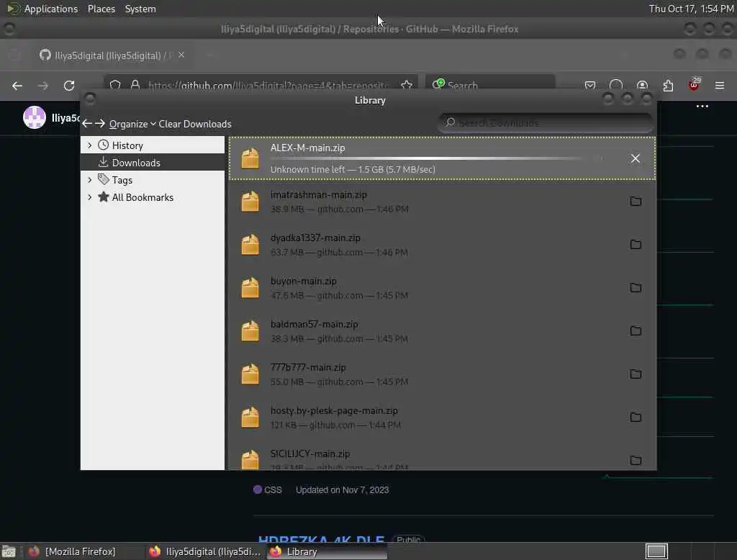Select Downloads in the Library sidebar
Screen dimensions: 737x560
coord(153,162)
